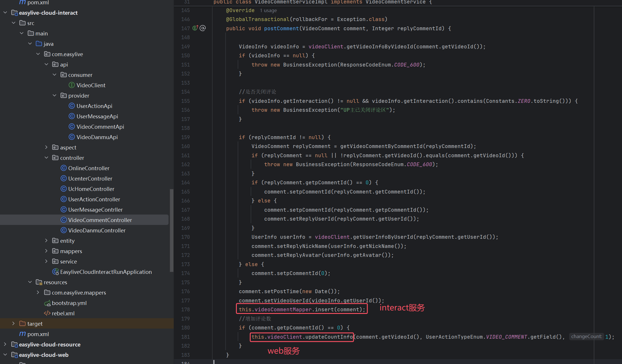Click the @ annotation gutter icon at line 147
The image size is (622, 364).
coord(203,28)
